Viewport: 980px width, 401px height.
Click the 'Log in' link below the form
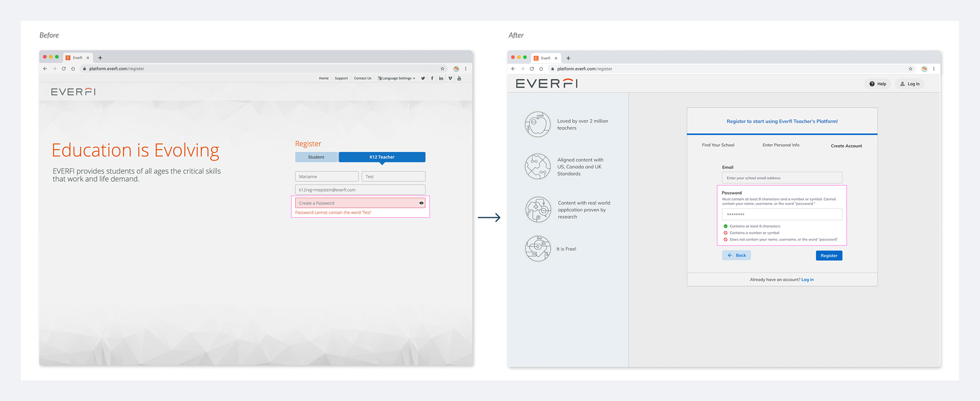click(x=807, y=279)
